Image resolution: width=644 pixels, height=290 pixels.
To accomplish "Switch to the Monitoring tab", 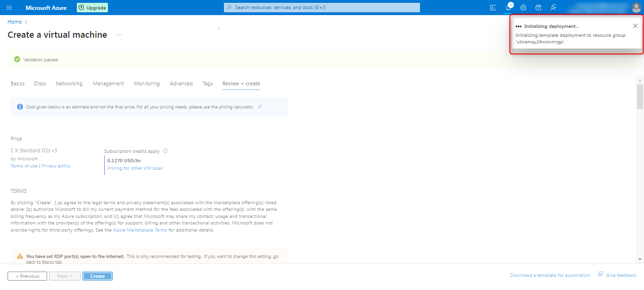I will (147, 83).
